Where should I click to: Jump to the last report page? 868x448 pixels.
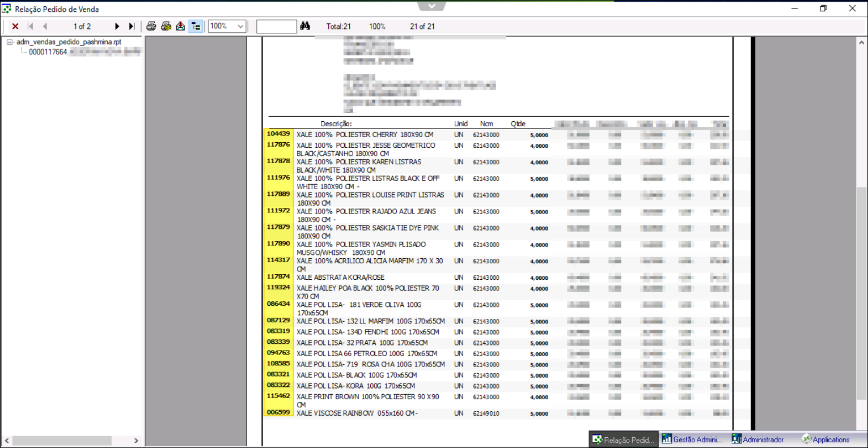[132, 27]
